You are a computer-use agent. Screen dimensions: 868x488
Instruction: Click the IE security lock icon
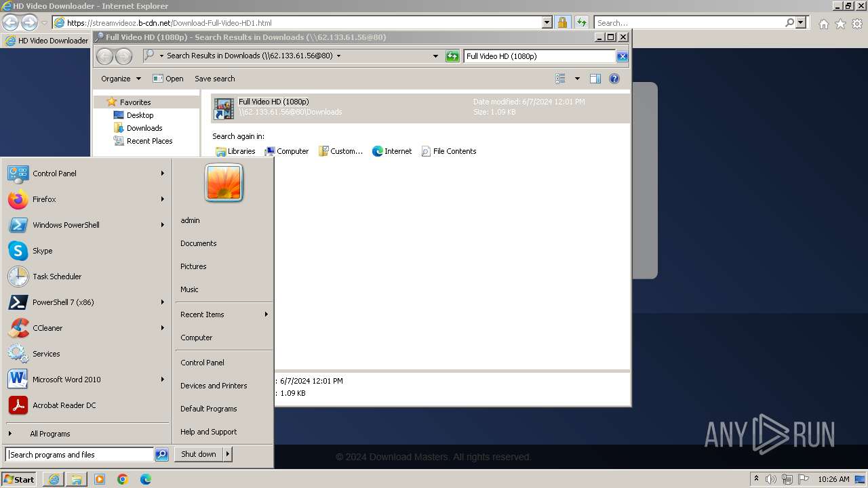pyautogui.click(x=562, y=22)
